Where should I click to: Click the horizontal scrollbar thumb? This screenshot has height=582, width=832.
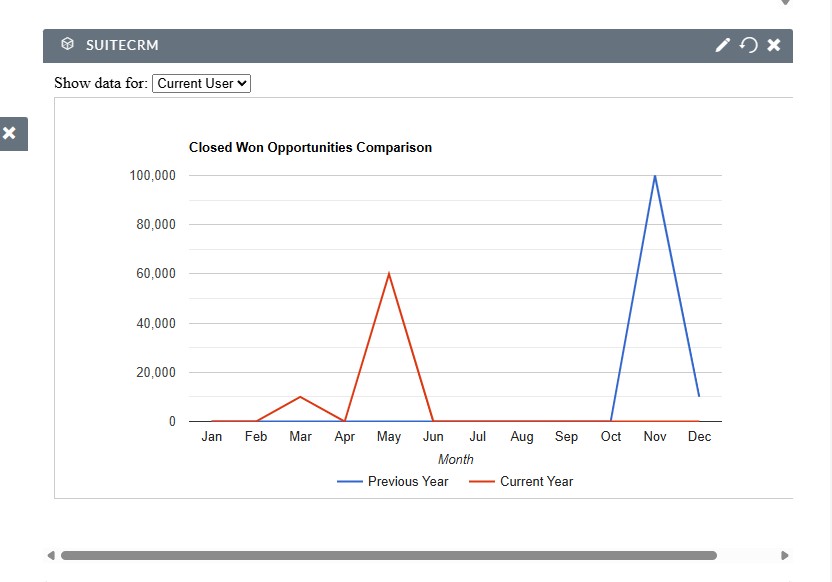point(389,555)
